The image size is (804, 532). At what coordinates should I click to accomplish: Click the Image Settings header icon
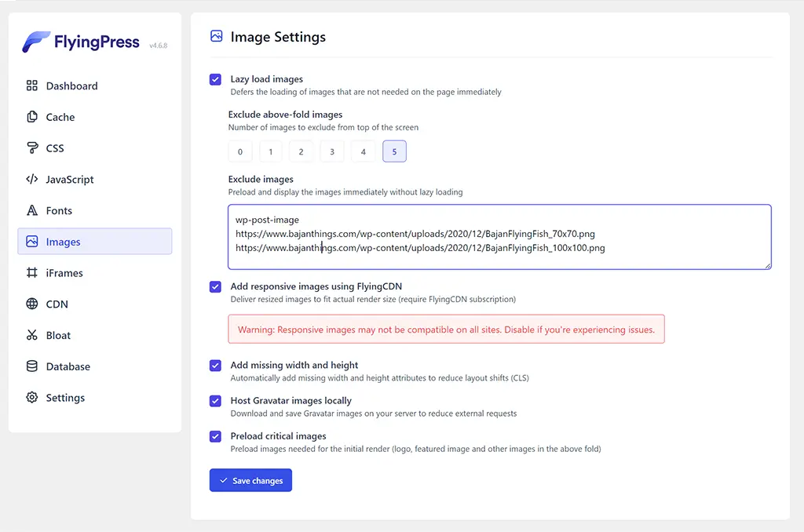[x=217, y=36]
